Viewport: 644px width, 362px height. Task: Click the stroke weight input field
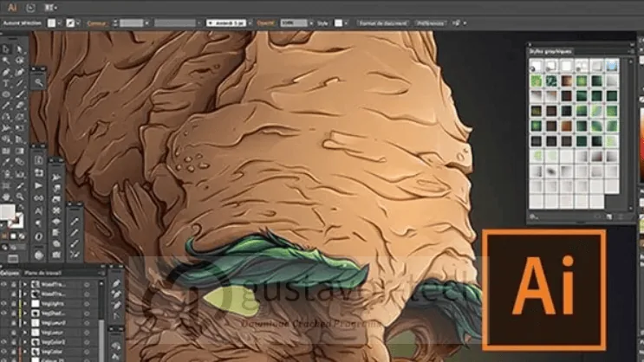coord(132,23)
